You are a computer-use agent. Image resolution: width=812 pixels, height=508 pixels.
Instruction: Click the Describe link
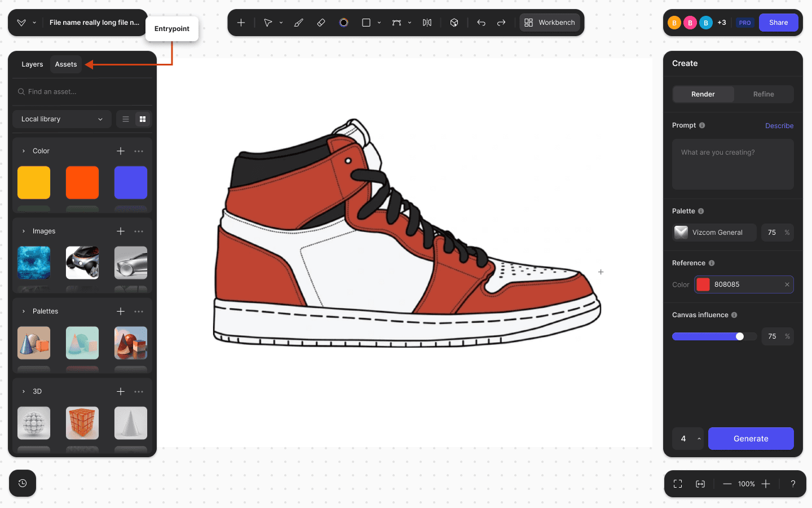pyautogui.click(x=779, y=126)
